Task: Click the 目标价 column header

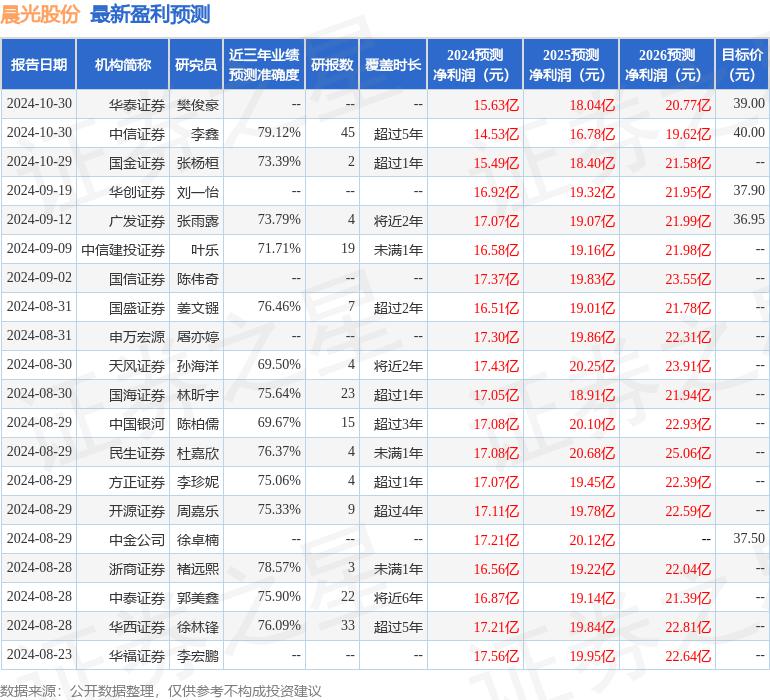Action: tap(742, 64)
